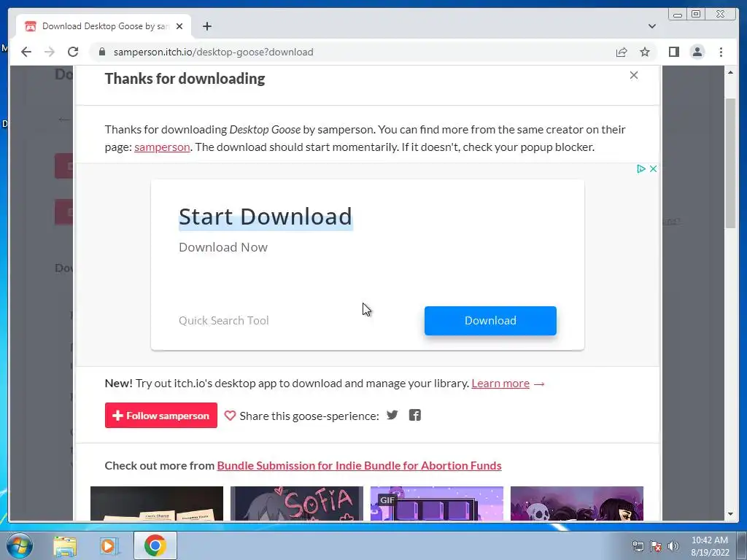Open Windows Explorer from taskbar
The width and height of the screenshot is (747, 560).
pyautogui.click(x=65, y=545)
